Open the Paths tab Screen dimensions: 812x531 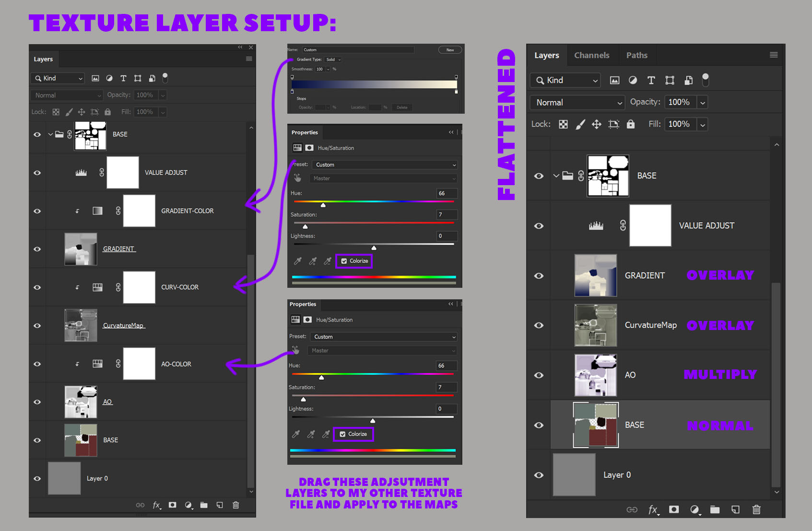click(636, 55)
